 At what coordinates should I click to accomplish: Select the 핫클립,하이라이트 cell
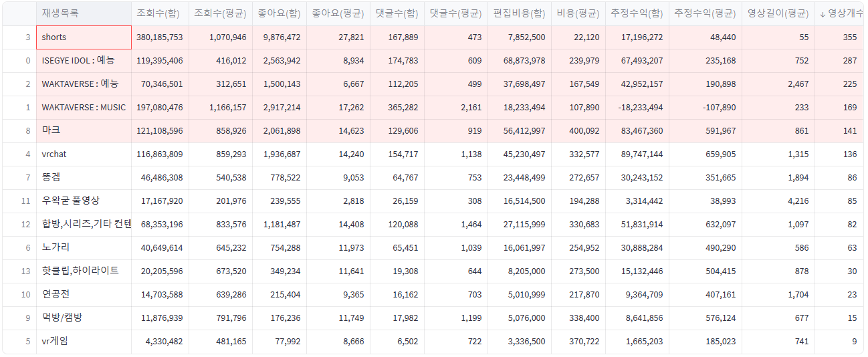tap(84, 271)
